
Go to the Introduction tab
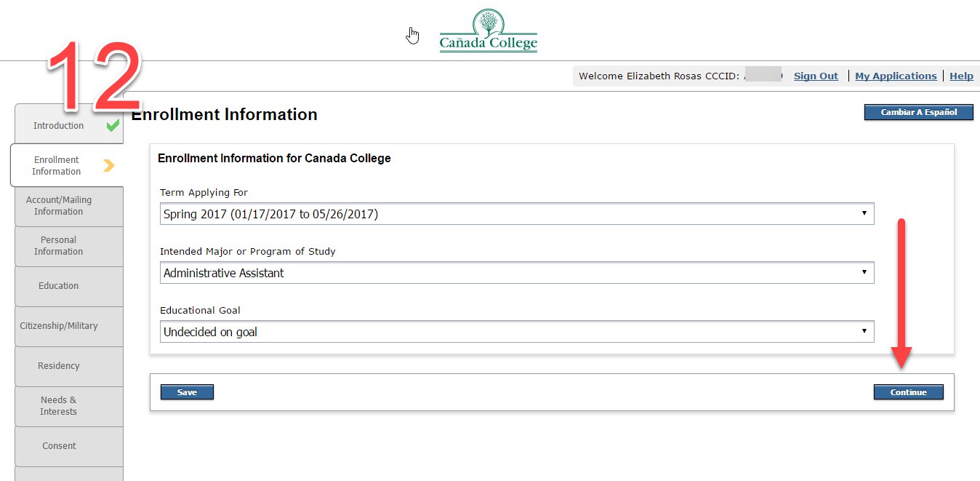pyautogui.click(x=58, y=126)
